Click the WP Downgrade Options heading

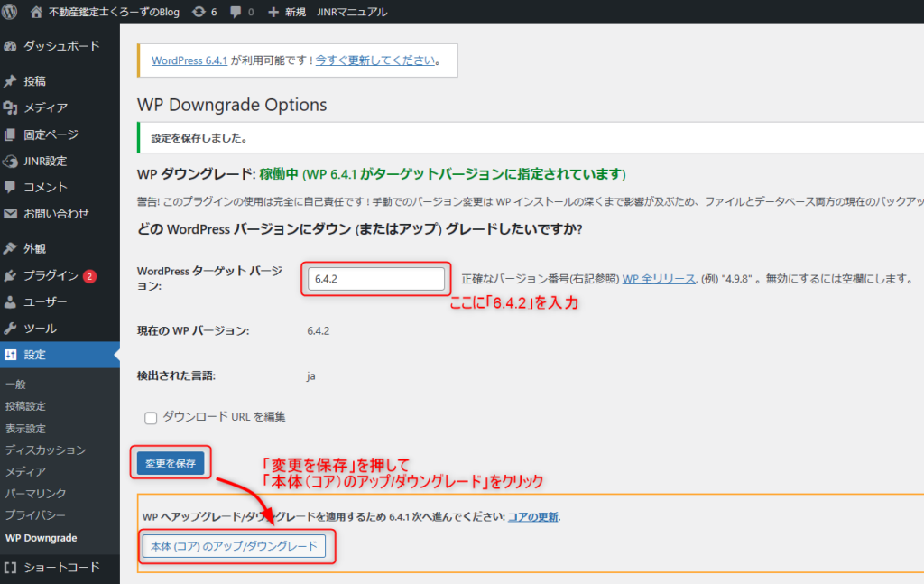232,105
